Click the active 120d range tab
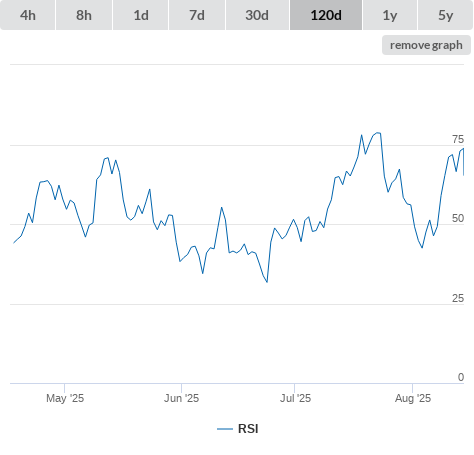Screen dimensions: 474x455 pyautogui.click(x=326, y=15)
